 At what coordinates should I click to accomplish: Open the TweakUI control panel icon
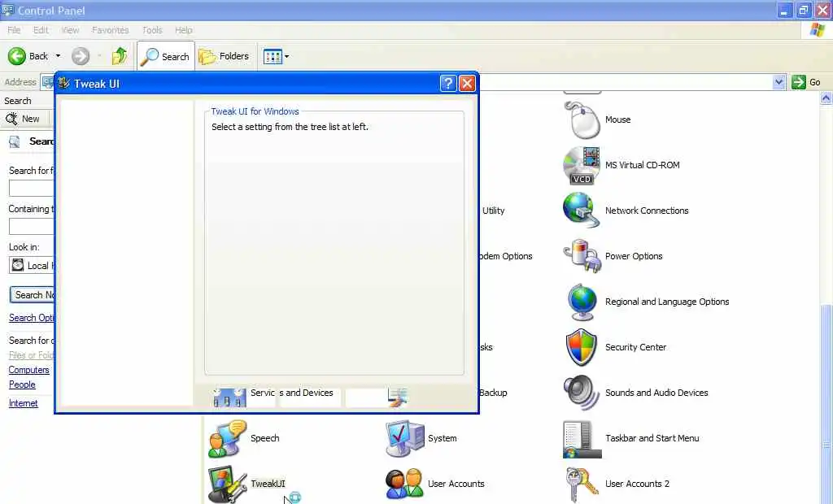click(x=228, y=484)
